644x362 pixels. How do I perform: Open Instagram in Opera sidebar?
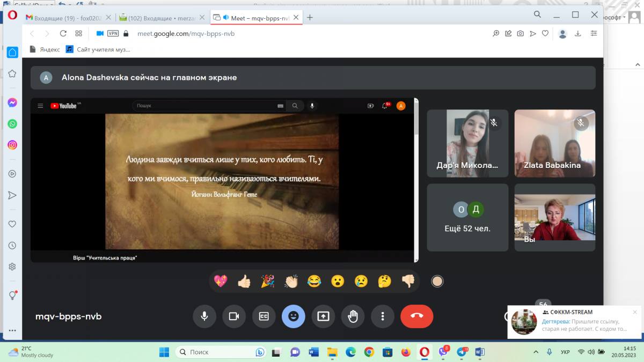tap(12, 145)
